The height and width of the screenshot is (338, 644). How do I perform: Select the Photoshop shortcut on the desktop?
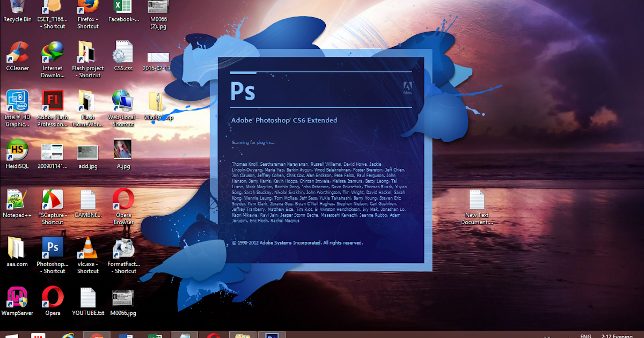tap(53, 247)
